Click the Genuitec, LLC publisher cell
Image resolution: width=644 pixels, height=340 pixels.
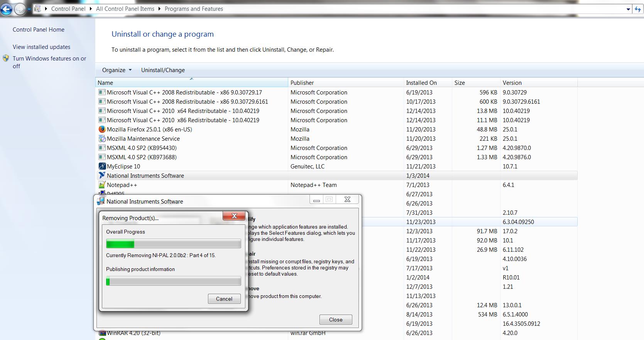(x=308, y=167)
